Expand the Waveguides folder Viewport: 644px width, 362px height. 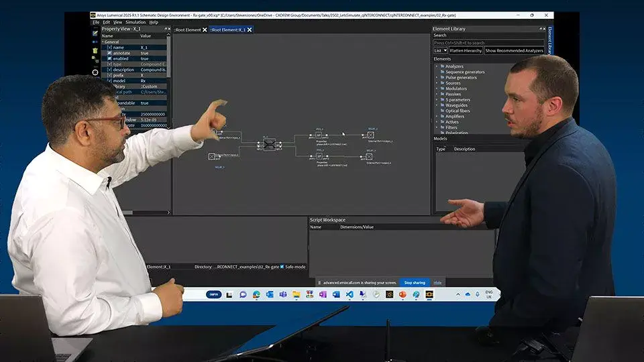437,105
